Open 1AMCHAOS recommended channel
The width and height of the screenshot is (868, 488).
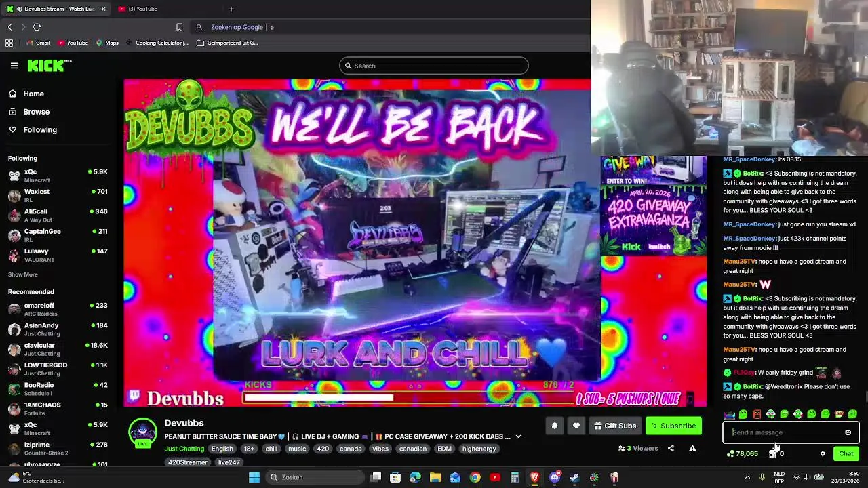[x=58, y=409]
